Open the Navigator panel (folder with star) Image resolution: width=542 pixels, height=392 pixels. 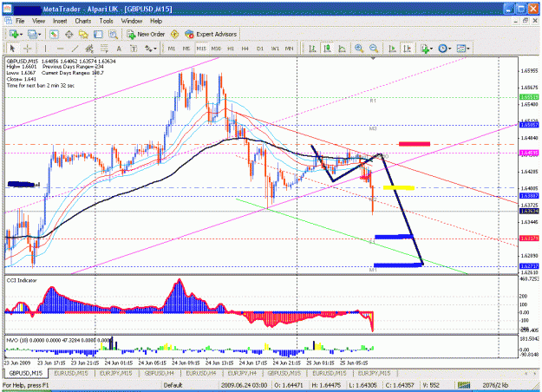(83, 34)
